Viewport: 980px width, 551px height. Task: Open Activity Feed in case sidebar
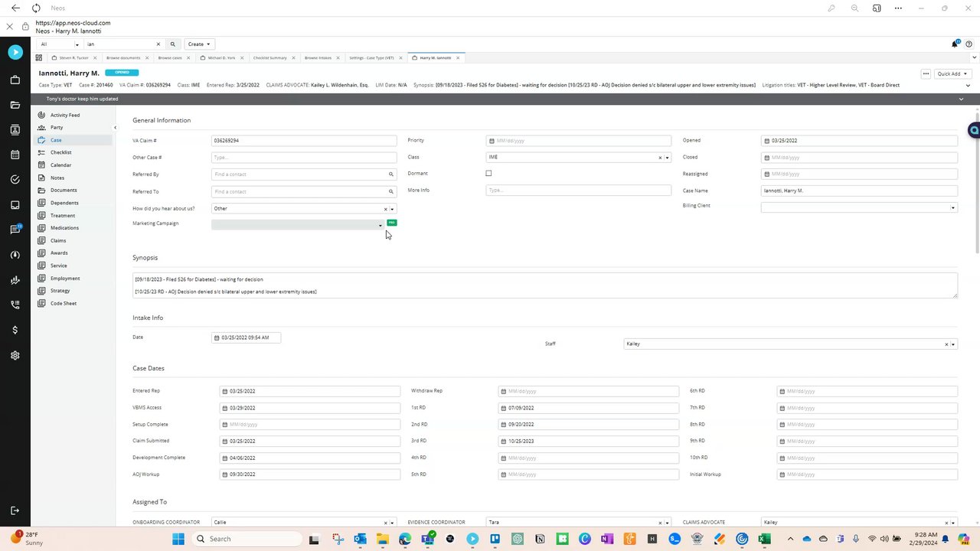65,116
